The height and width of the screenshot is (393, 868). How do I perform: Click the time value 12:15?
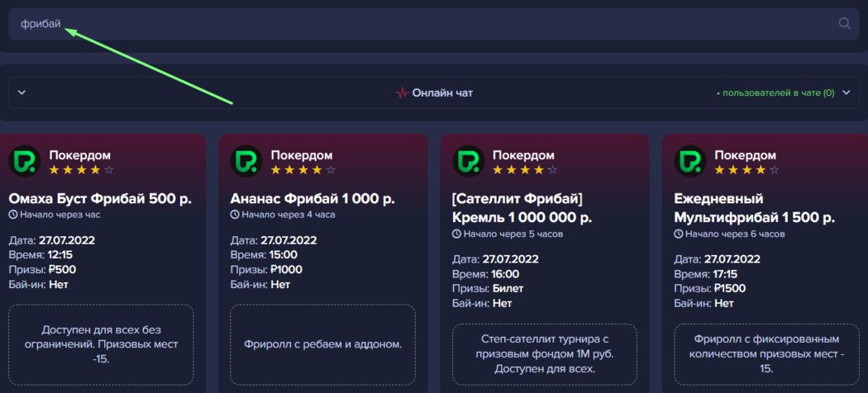pos(61,255)
